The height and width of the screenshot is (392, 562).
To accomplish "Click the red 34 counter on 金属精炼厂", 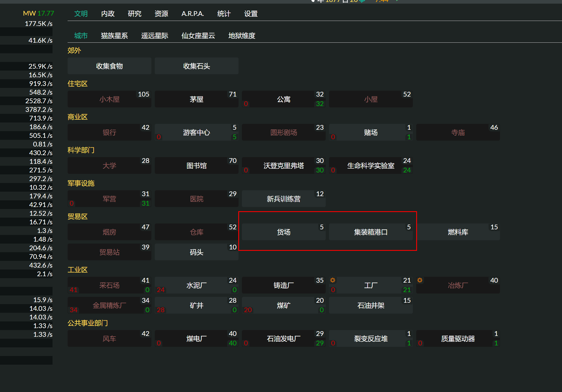I will tap(74, 310).
